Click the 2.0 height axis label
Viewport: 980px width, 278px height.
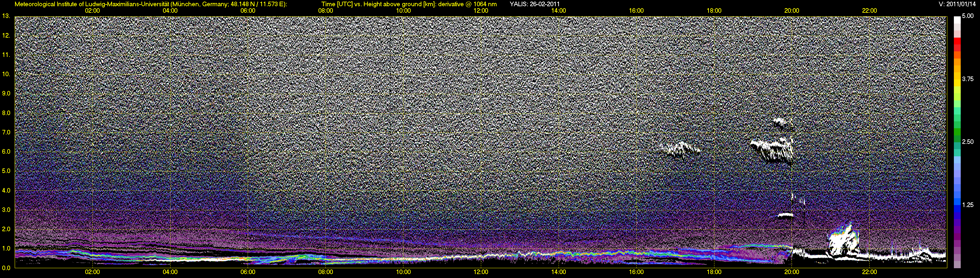[x=6, y=229]
